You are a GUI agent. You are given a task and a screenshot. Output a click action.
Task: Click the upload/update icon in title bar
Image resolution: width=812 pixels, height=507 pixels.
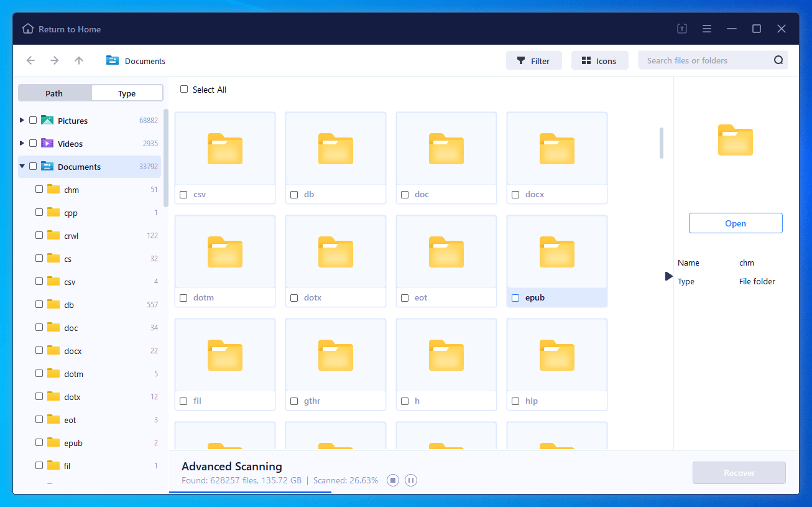point(682,29)
